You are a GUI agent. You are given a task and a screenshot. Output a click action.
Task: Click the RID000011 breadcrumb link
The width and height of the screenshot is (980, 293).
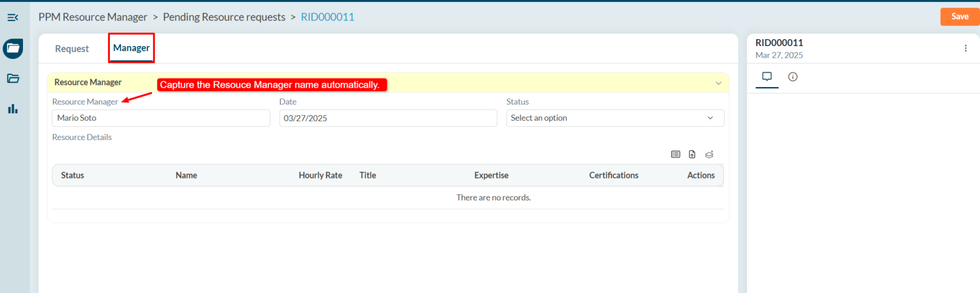327,17
